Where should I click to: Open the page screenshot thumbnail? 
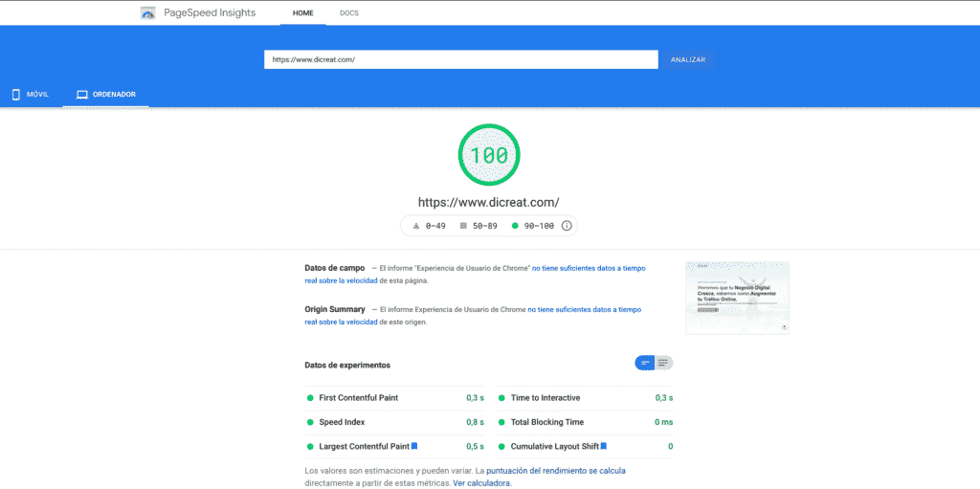click(x=737, y=298)
